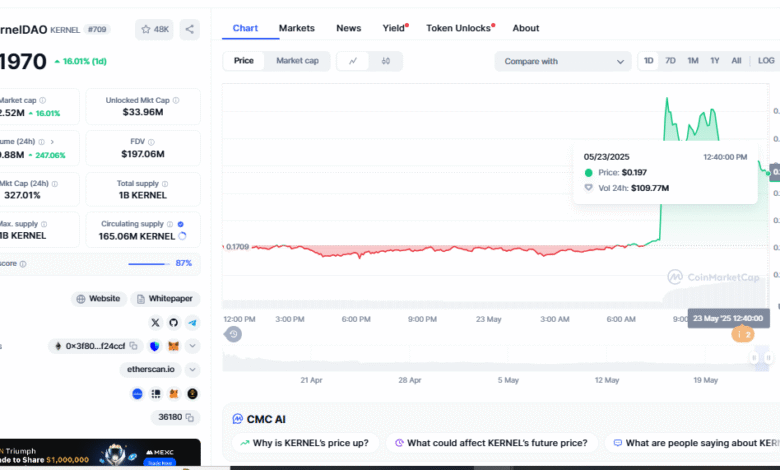Click the MEXC advertisement banner
Viewport: 780px width, 470px height.
coord(100,453)
